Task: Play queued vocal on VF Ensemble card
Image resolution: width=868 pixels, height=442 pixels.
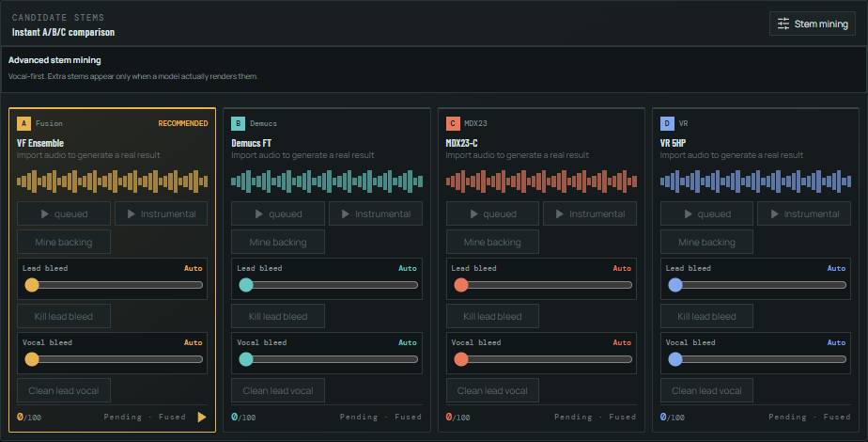Action: click(x=64, y=213)
